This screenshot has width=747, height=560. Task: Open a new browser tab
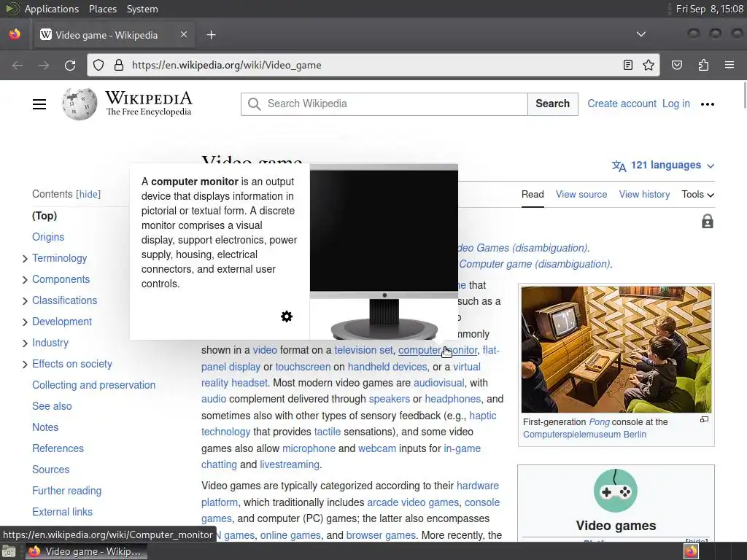(x=211, y=35)
